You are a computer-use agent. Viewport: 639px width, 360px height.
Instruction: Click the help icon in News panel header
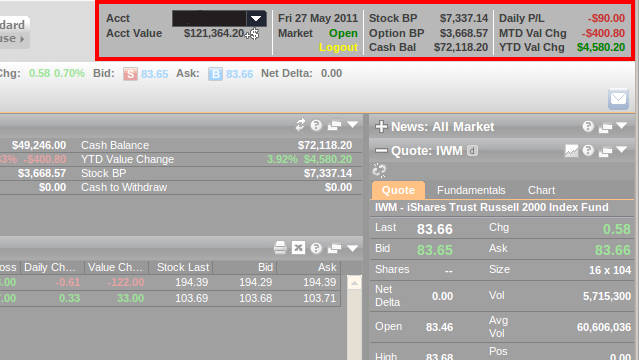(588, 127)
